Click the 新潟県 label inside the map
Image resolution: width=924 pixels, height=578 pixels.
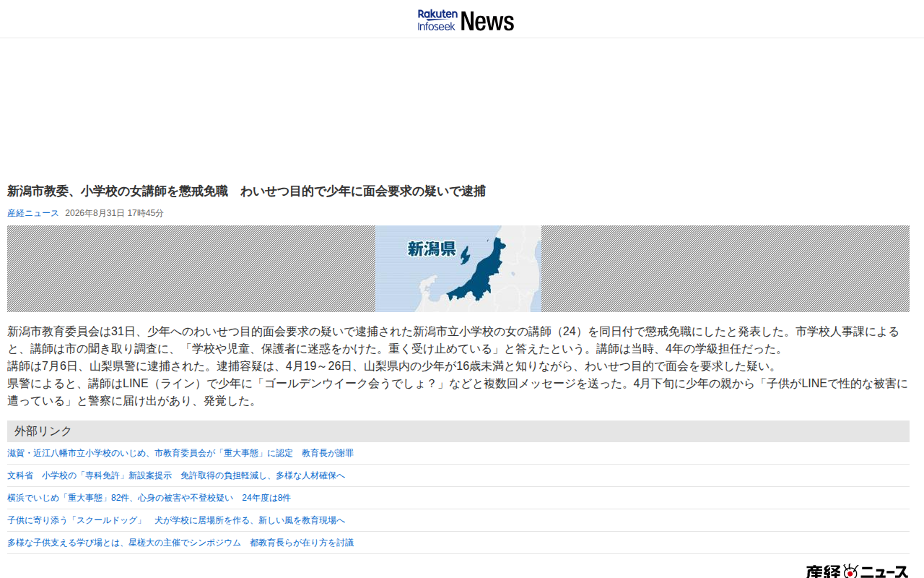(432, 249)
